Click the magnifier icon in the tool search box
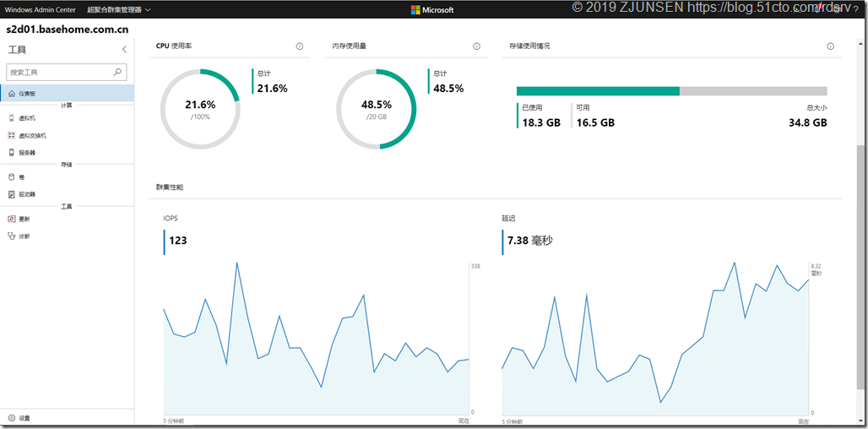868x429 pixels. [x=117, y=72]
